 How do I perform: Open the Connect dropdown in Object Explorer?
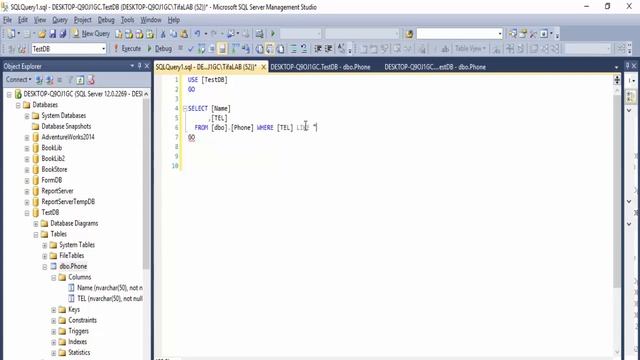click(18, 80)
